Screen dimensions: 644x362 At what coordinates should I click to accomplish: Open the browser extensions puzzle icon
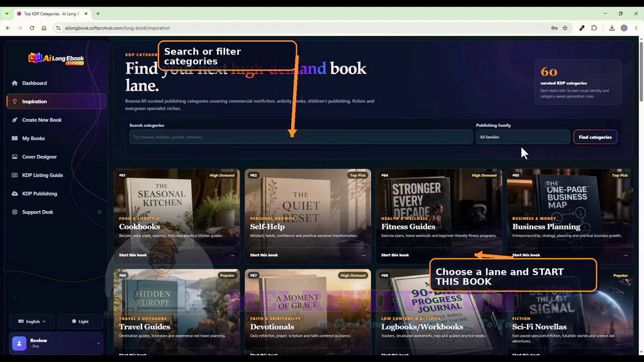click(594, 28)
